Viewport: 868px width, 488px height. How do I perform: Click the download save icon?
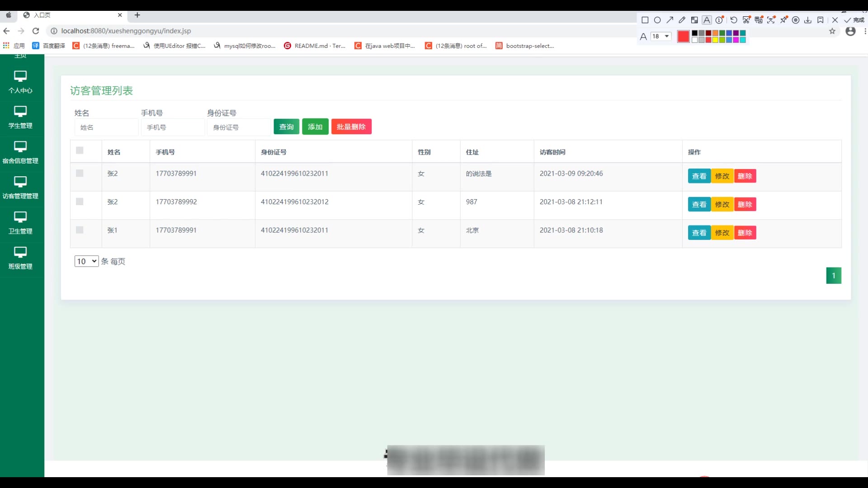pos(808,20)
